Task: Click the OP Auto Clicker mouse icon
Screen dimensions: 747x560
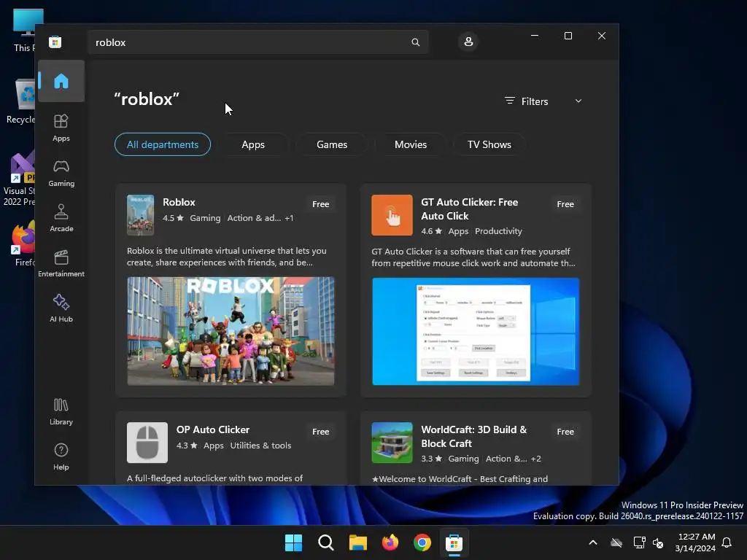Action: [x=147, y=443]
